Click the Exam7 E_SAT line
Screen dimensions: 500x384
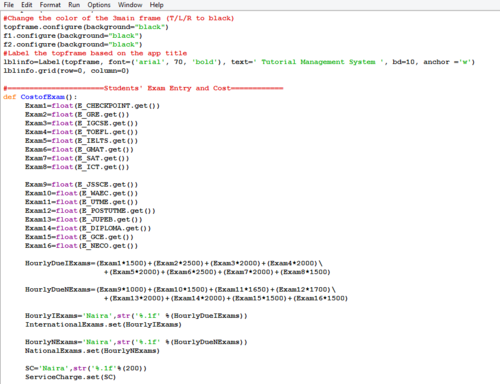[77, 158]
